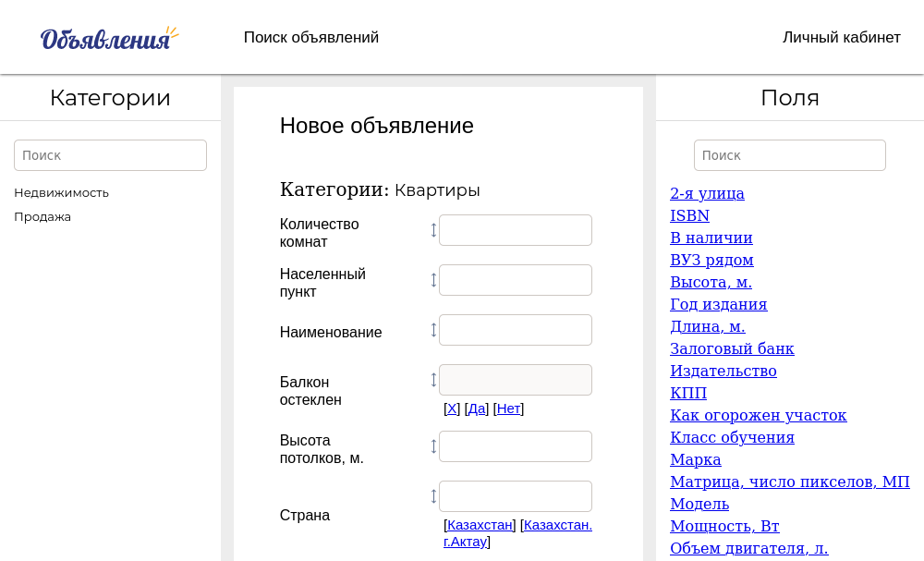Click reorder arrow beside Количество комнат field

click(x=433, y=230)
